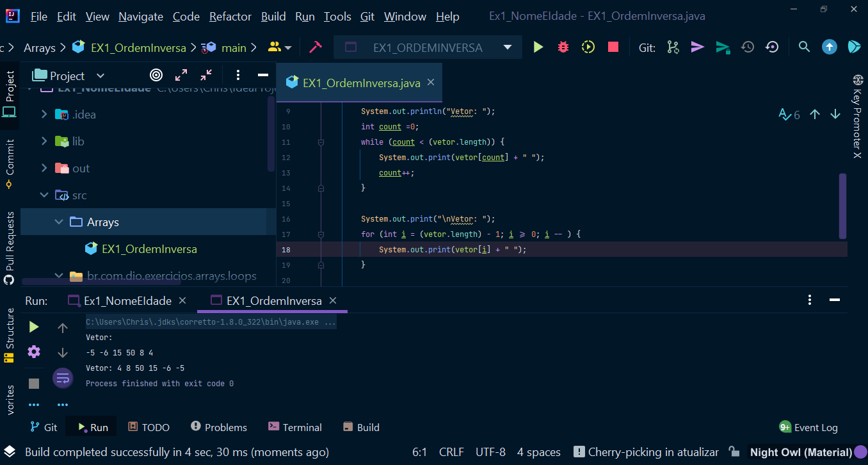Fold the while loop at line 11
The height and width of the screenshot is (465, 868).
point(321,142)
